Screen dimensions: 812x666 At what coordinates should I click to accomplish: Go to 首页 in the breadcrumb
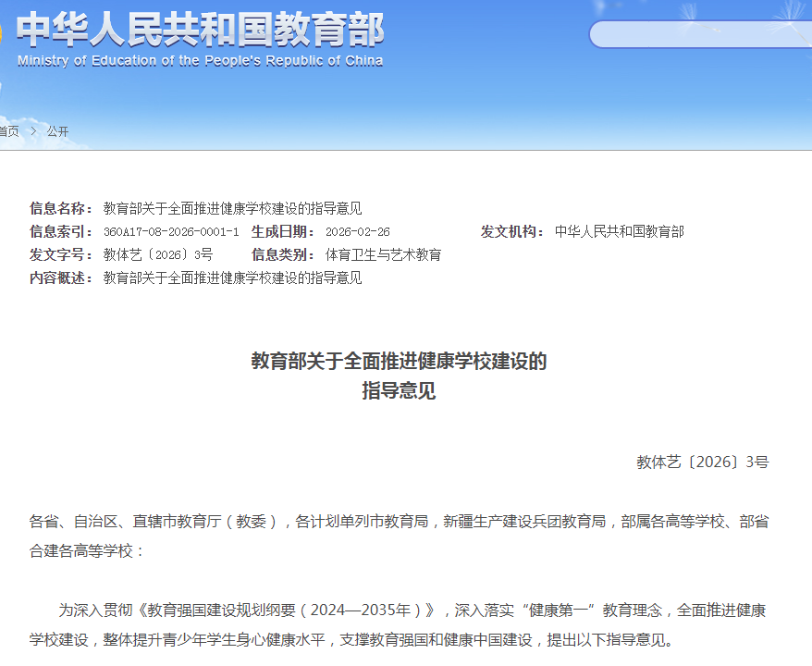8,131
